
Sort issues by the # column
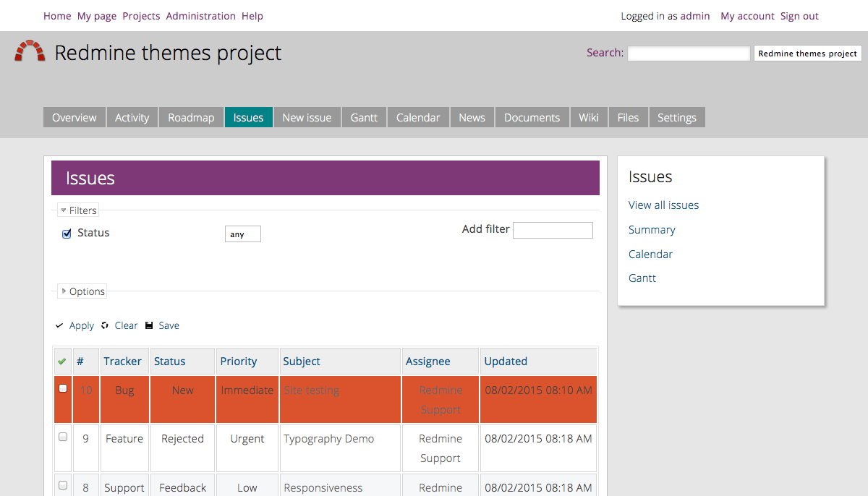click(80, 362)
